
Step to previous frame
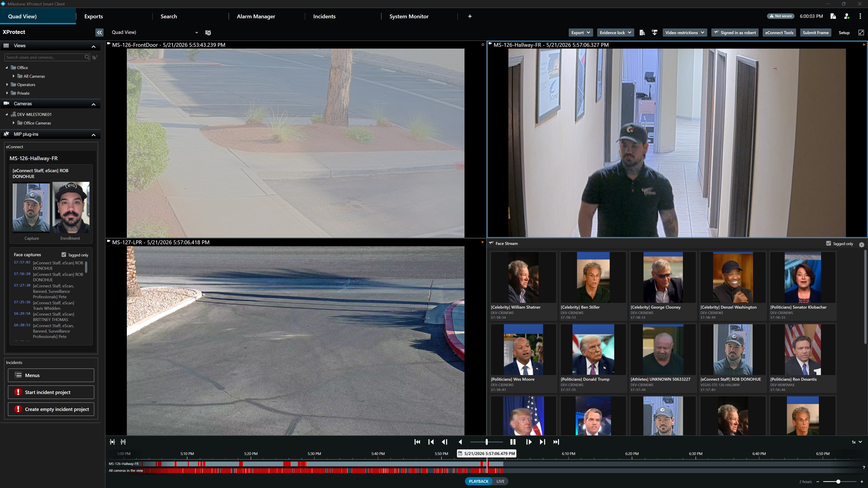444,442
